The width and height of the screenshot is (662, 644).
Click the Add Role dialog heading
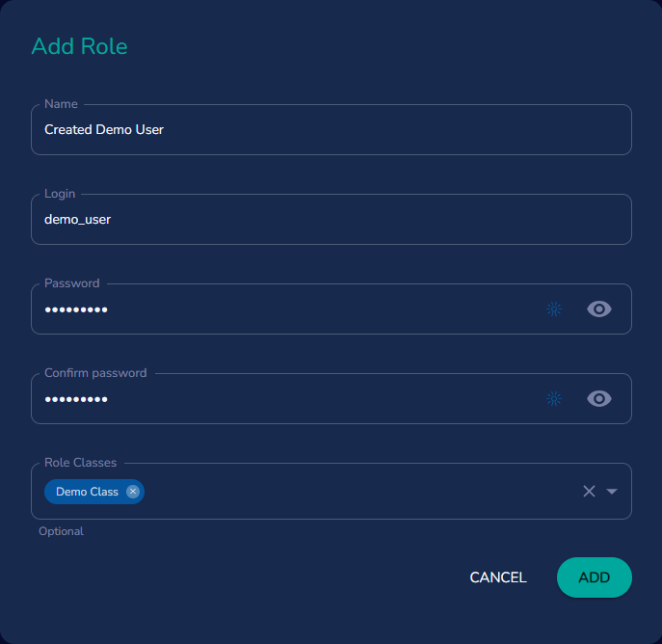pyautogui.click(x=79, y=46)
